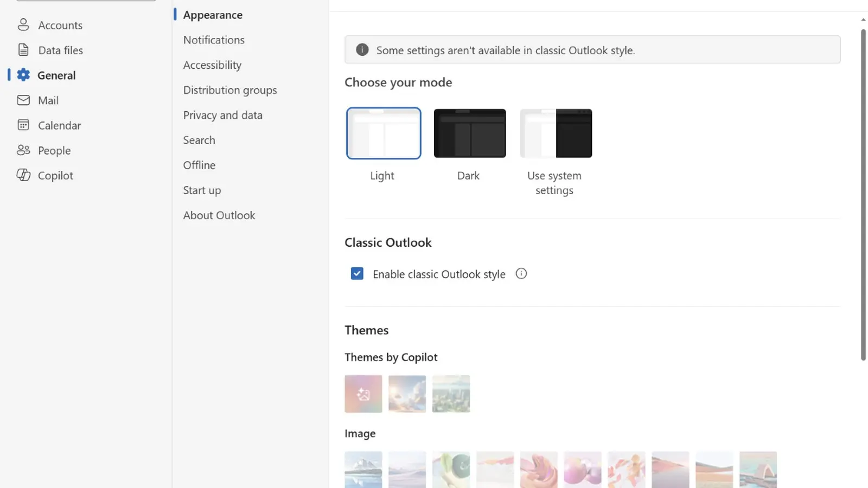Click the info icon beside classic Outlook style
Image resolution: width=868 pixels, height=488 pixels.
point(521,274)
